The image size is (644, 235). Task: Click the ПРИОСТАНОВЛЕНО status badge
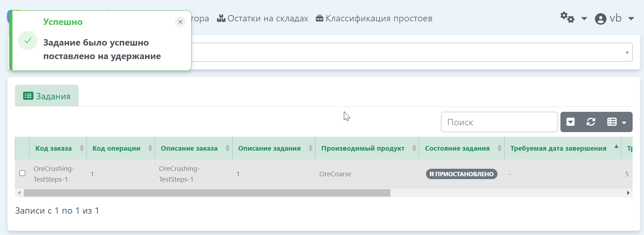[x=461, y=174]
